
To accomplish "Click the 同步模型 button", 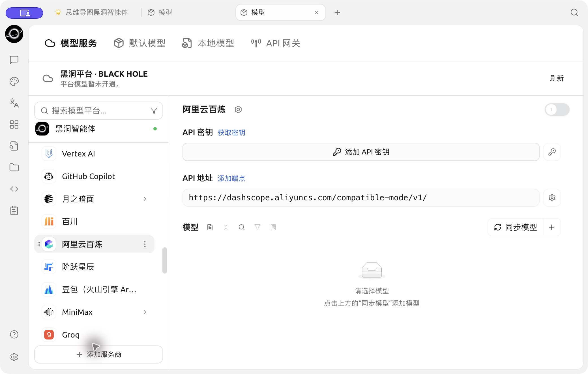I will click(516, 227).
